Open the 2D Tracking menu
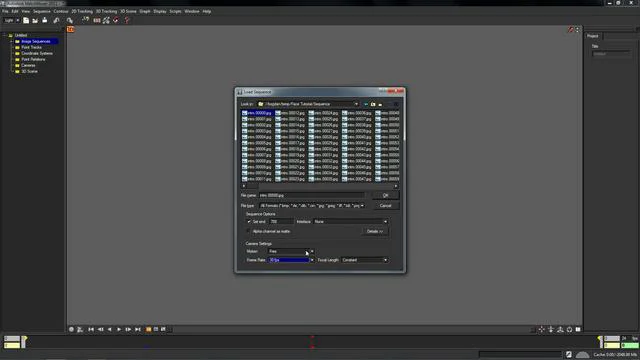 tap(82, 11)
